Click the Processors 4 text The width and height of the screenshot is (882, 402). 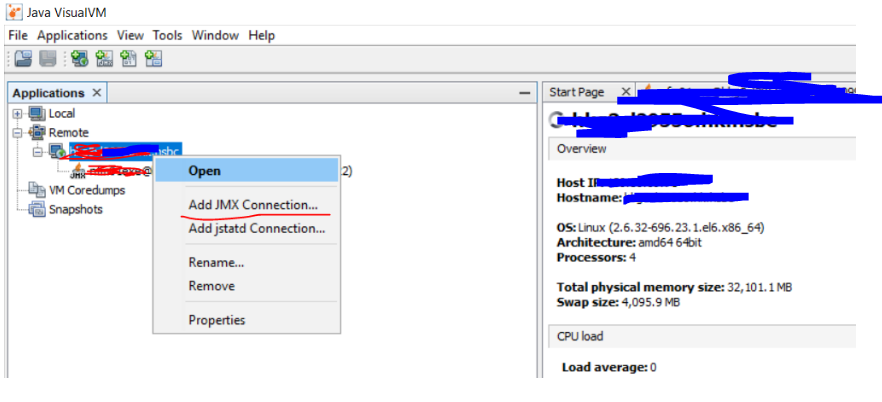point(596,258)
